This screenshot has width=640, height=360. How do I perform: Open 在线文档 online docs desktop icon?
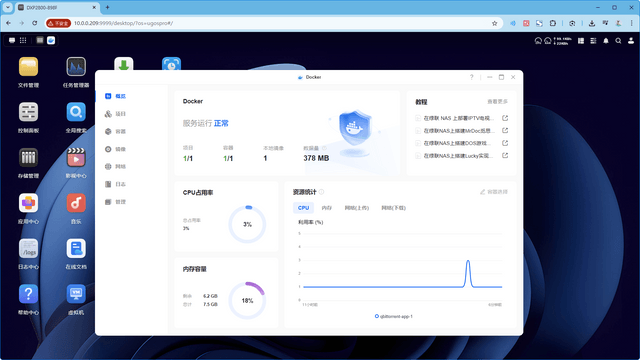point(76,249)
